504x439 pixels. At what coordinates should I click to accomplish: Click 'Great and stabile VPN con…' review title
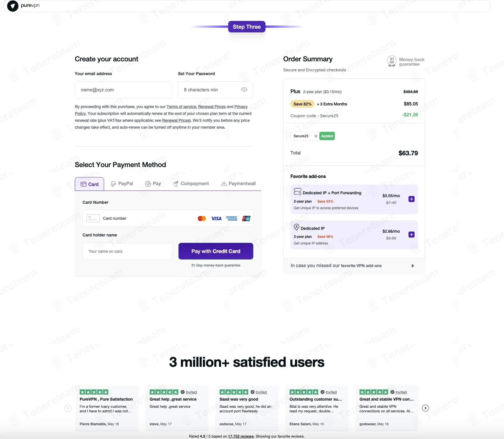tap(386, 399)
